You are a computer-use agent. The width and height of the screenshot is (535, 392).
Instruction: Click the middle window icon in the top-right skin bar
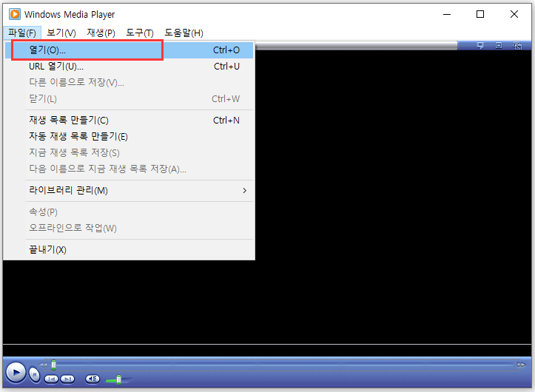coord(499,45)
